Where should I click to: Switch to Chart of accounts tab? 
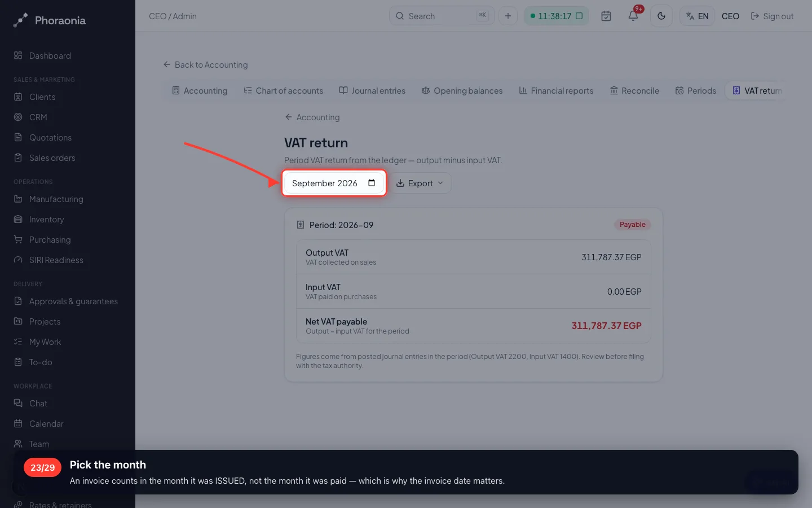(283, 91)
